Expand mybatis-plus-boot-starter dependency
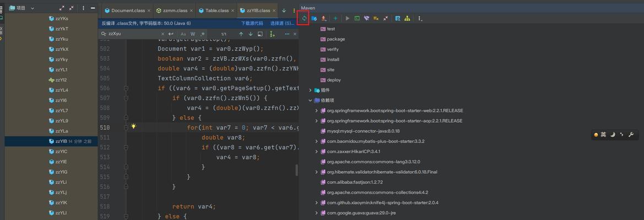 pyautogui.click(x=316, y=141)
